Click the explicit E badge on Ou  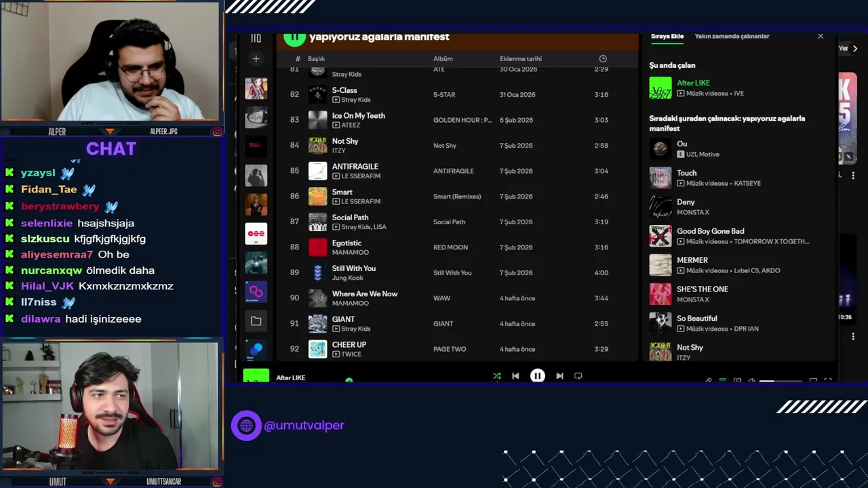click(681, 155)
